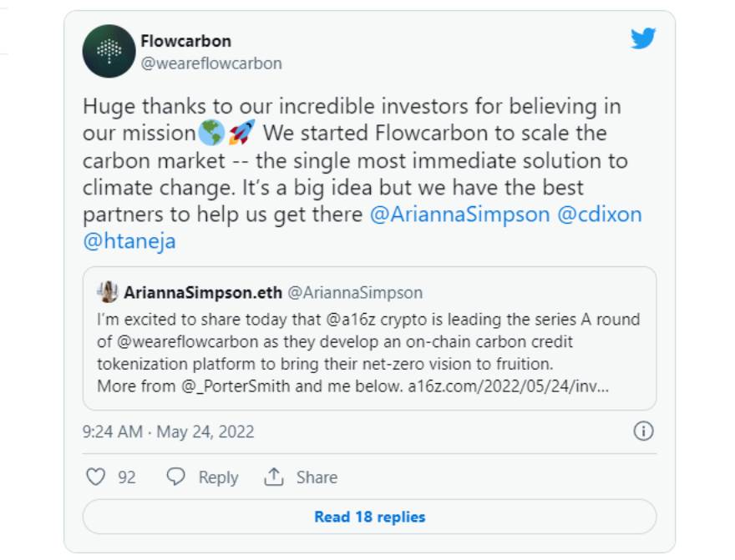Open the grey @AriannaSimpson handle in quote
The height and width of the screenshot is (560, 735).
coord(355,293)
